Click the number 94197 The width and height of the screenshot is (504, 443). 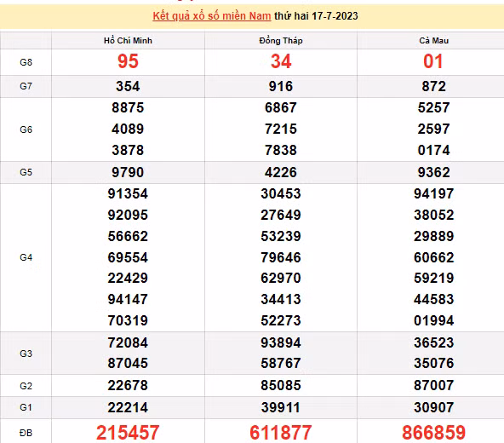434,193
